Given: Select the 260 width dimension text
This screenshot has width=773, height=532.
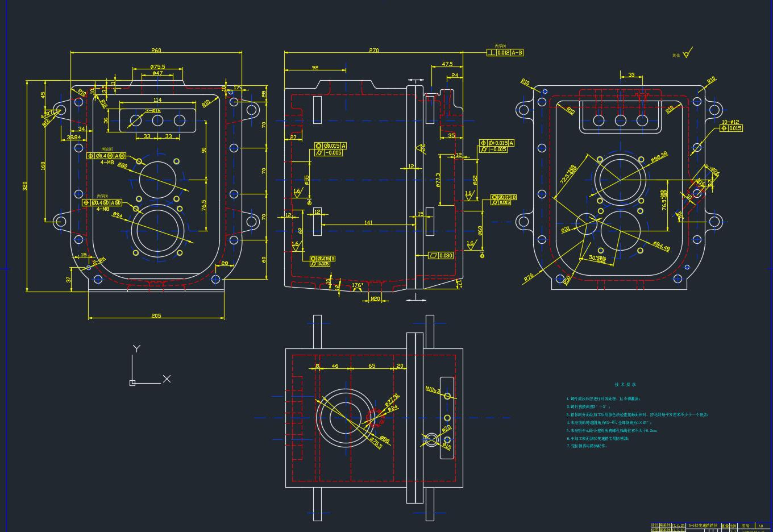Looking at the screenshot, I should coord(156,50).
